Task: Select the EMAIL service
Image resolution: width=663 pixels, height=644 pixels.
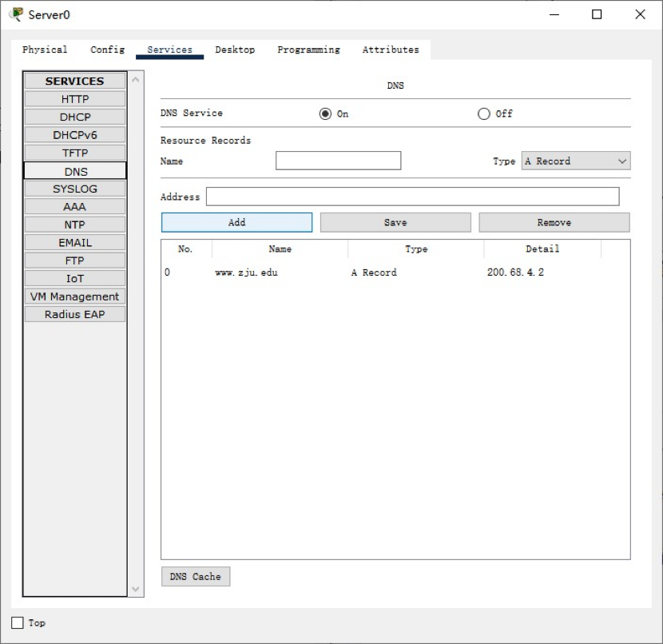Action: (x=75, y=243)
